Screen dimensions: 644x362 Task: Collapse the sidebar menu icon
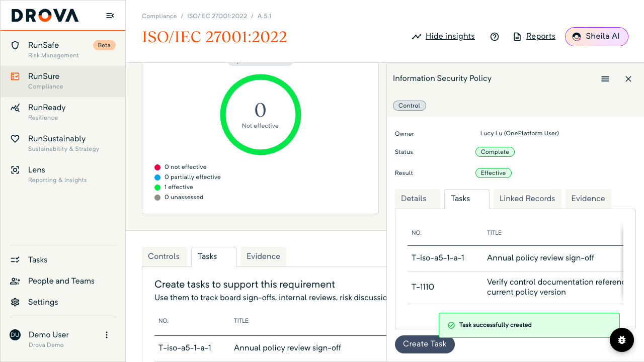(x=110, y=16)
